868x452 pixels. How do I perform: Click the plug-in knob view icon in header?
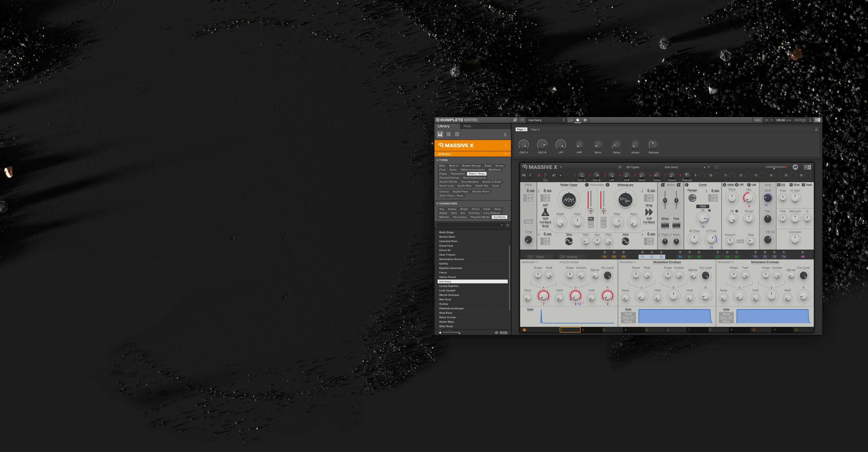[578, 120]
